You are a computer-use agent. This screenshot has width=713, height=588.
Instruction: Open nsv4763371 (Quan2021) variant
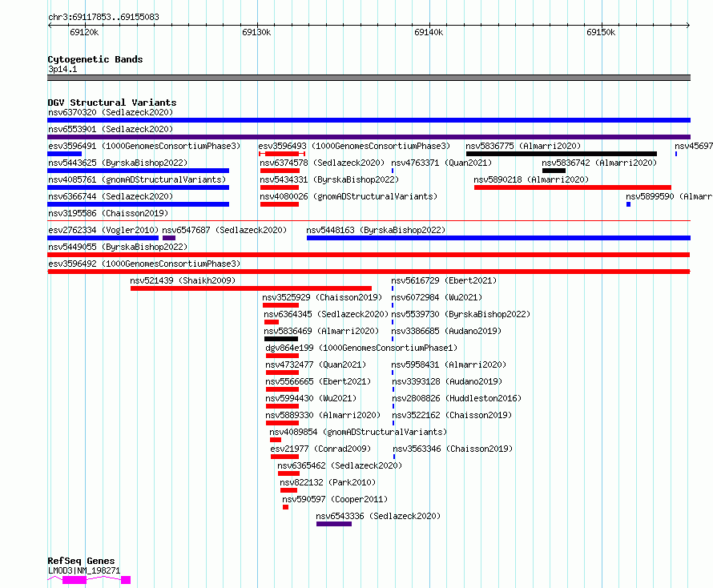441,163
